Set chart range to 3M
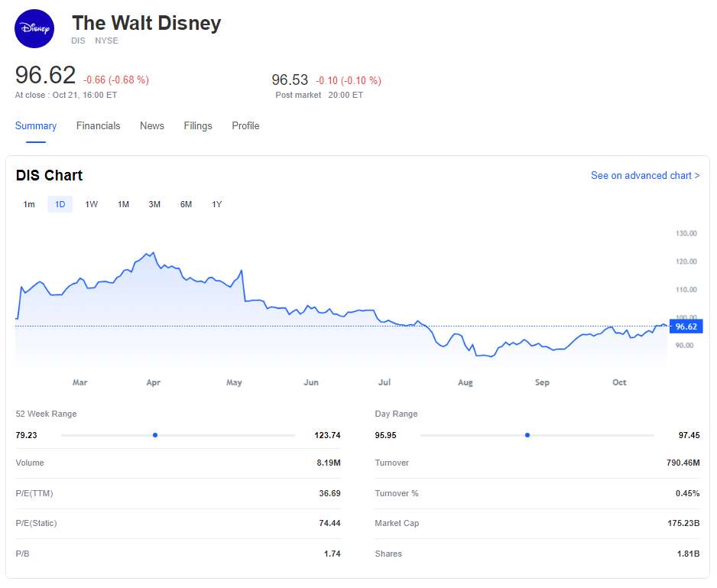 click(x=154, y=204)
